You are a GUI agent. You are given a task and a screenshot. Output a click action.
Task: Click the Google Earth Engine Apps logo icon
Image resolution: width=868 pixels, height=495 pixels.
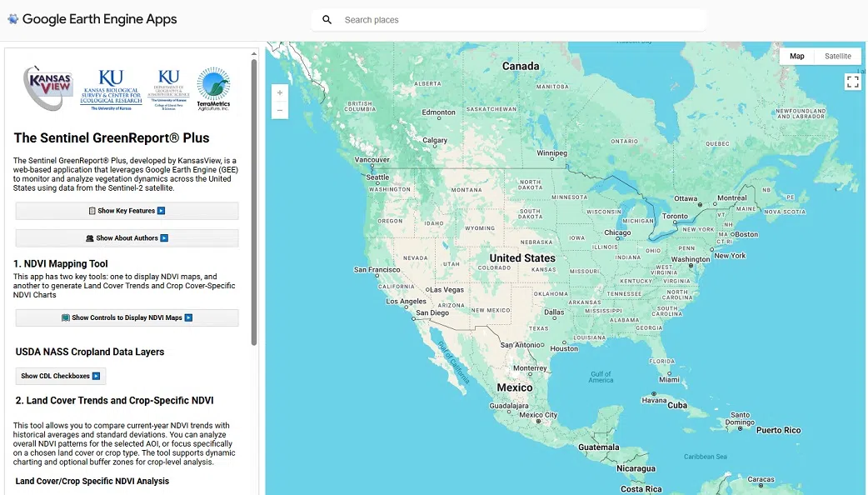[x=12, y=19]
